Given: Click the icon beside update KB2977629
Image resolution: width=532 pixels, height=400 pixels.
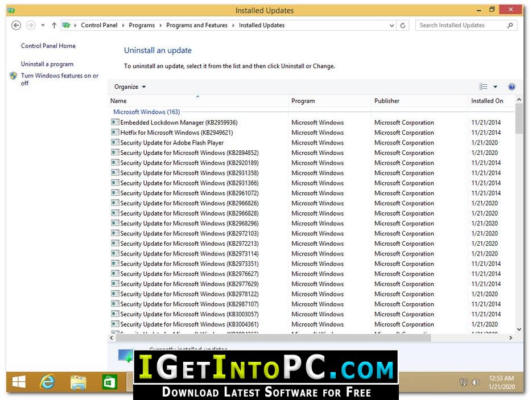Looking at the screenshot, I should pos(115,283).
